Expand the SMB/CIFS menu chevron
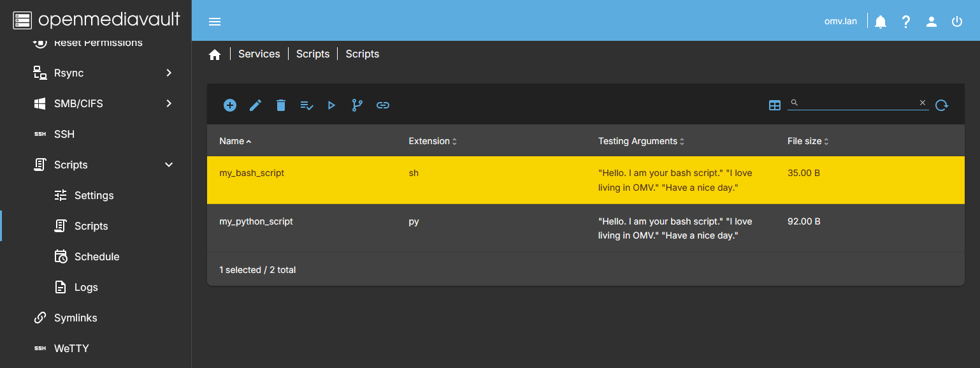This screenshot has height=368, width=980. [169, 103]
